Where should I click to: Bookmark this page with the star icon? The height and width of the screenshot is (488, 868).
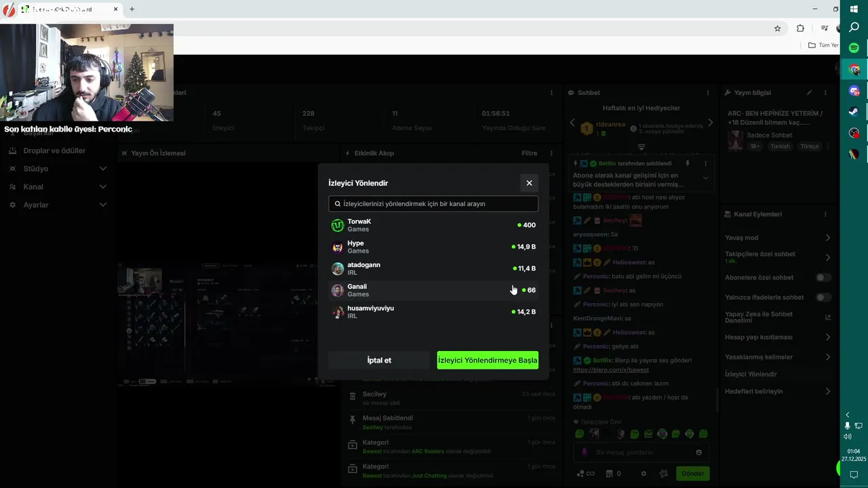pyautogui.click(x=778, y=28)
